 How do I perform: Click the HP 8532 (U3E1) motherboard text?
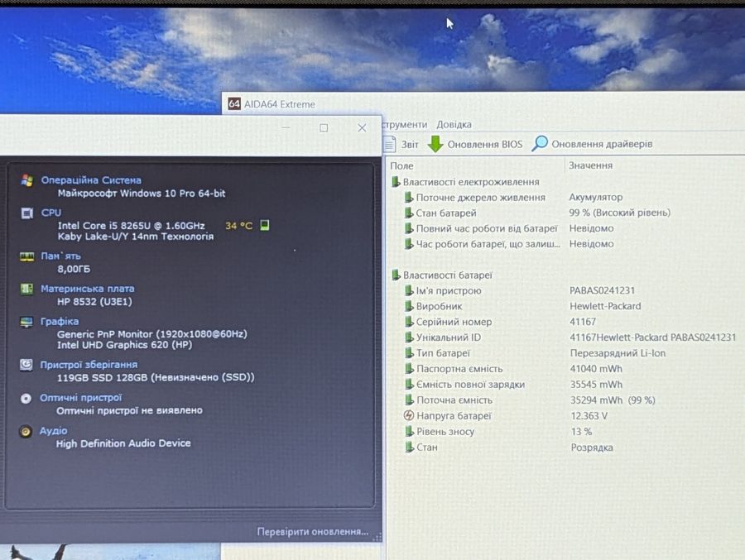[94, 302]
